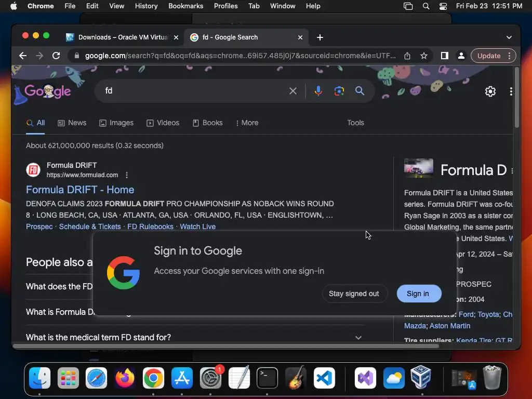Open TextEdit from the Dock
The image size is (532, 399).
239,378
